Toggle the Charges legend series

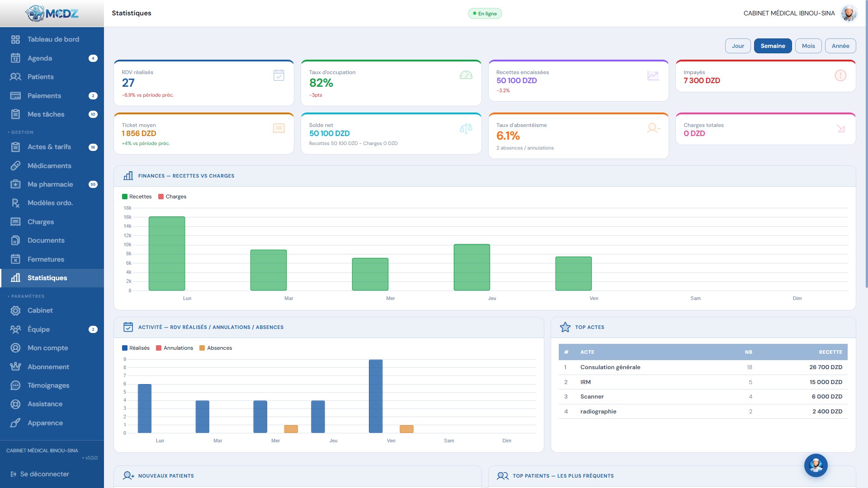[x=172, y=197]
